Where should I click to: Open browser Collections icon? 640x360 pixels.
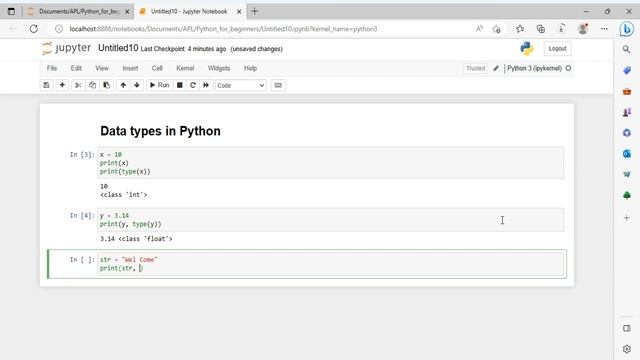coord(541,29)
